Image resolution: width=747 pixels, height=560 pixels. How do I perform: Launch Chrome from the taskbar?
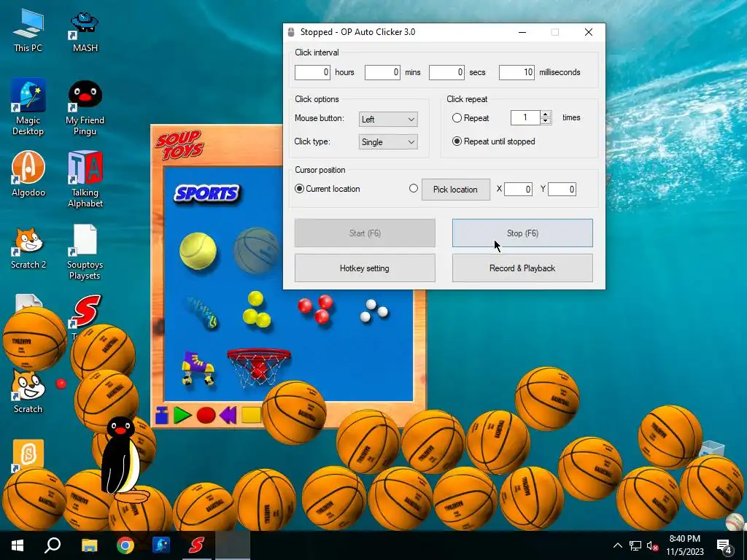point(125,545)
